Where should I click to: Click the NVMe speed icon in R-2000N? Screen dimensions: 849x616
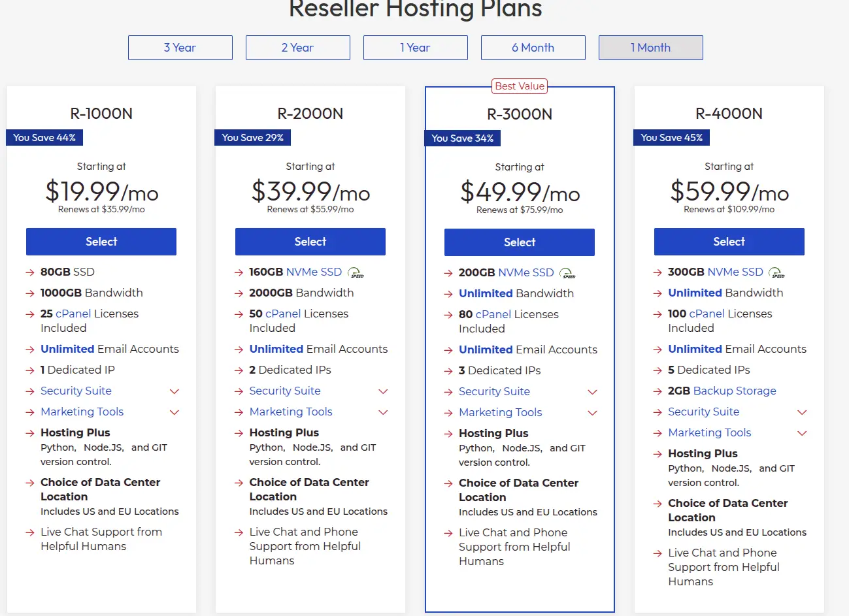[x=356, y=272]
